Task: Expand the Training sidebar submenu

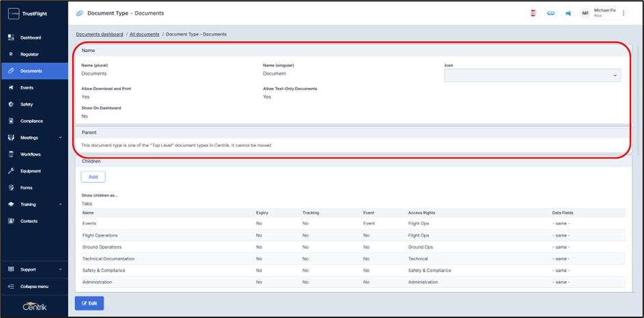Action: coord(34,204)
